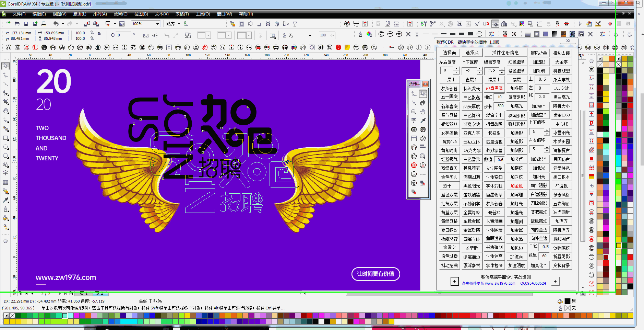Viewport: 644px width, 330px height.
Task: Click the Export icon
Action: (x=96, y=24)
